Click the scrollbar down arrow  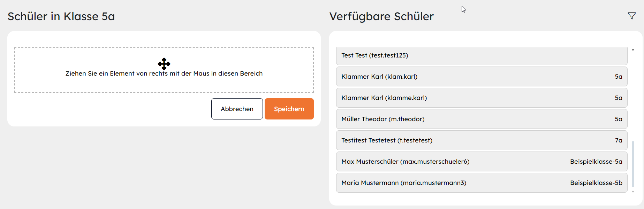633,191
